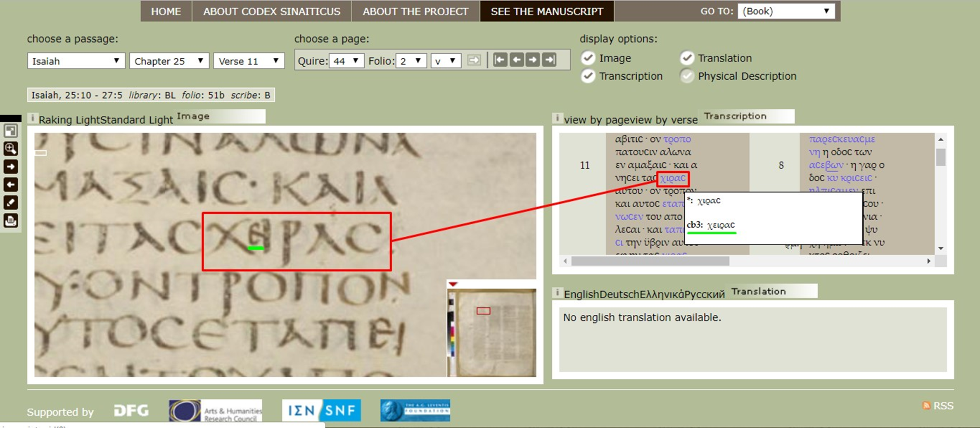Choose English translation language
Image resolution: width=980 pixels, height=428 pixels.
tap(581, 294)
